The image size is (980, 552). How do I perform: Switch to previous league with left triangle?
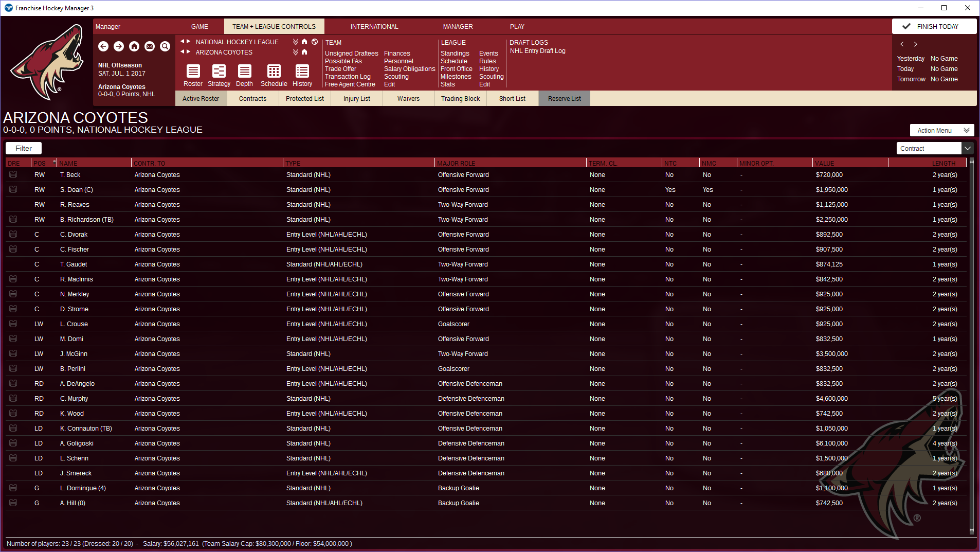[182, 42]
